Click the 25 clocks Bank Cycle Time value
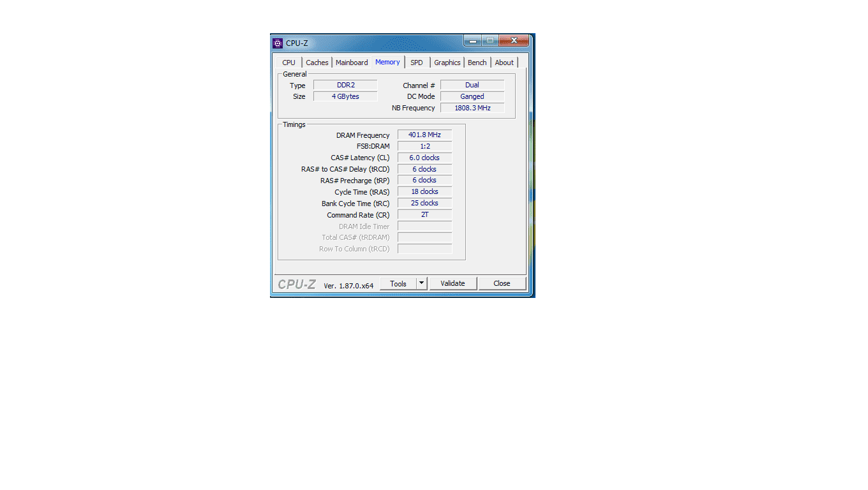 [x=424, y=203]
